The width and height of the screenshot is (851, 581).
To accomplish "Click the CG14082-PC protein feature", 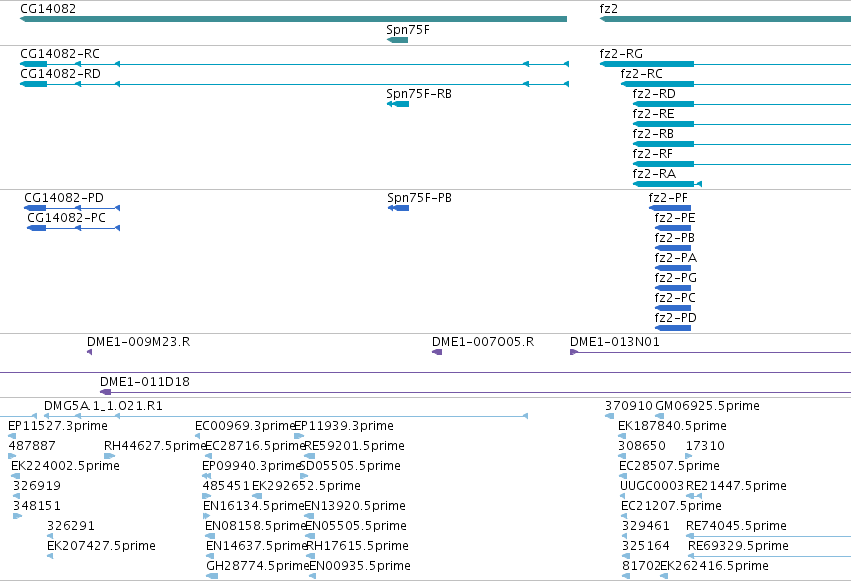I will tap(74, 228).
